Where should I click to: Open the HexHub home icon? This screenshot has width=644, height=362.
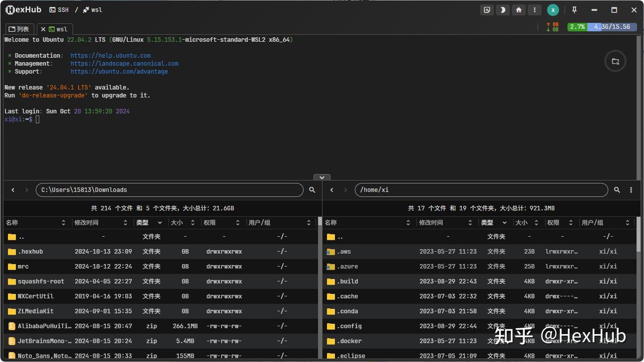point(518,10)
